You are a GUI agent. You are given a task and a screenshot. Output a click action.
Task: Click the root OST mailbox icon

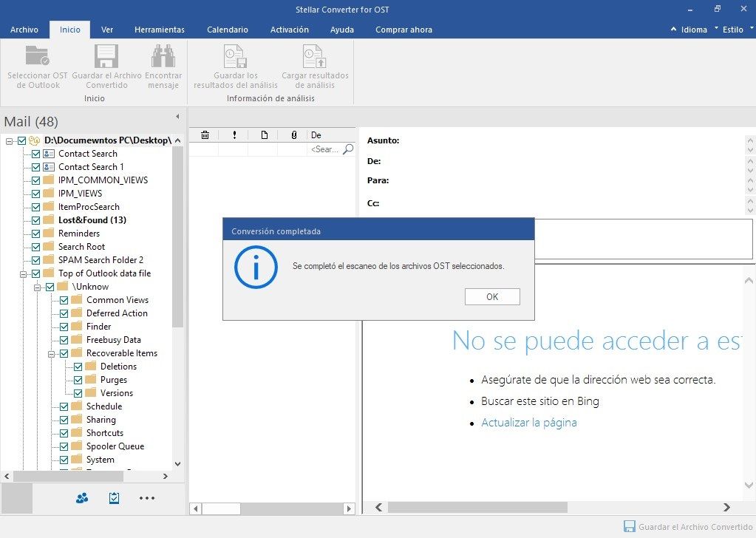click(34, 140)
